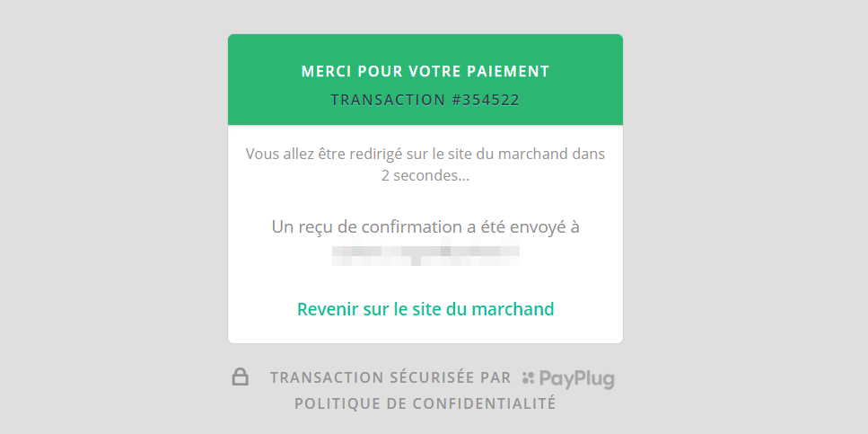The image size is (868, 434).
Task: Click 'Transaction sécurisée par' footer text
Action: [x=390, y=378]
